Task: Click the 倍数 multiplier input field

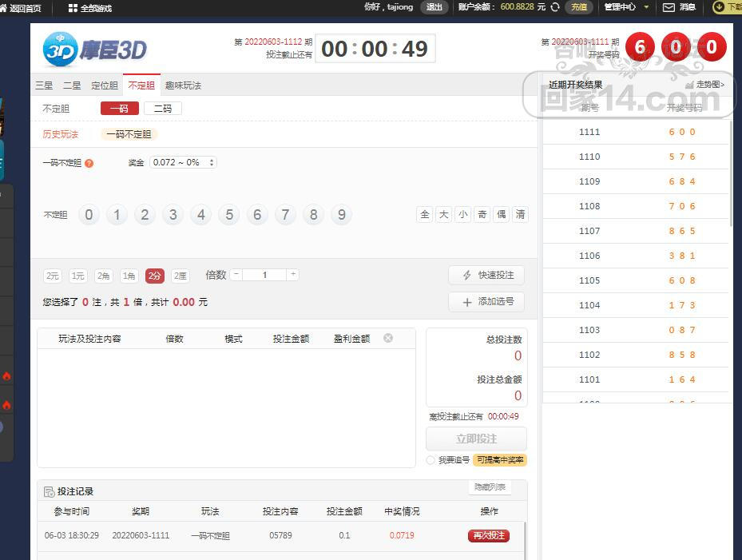Action: [264, 275]
